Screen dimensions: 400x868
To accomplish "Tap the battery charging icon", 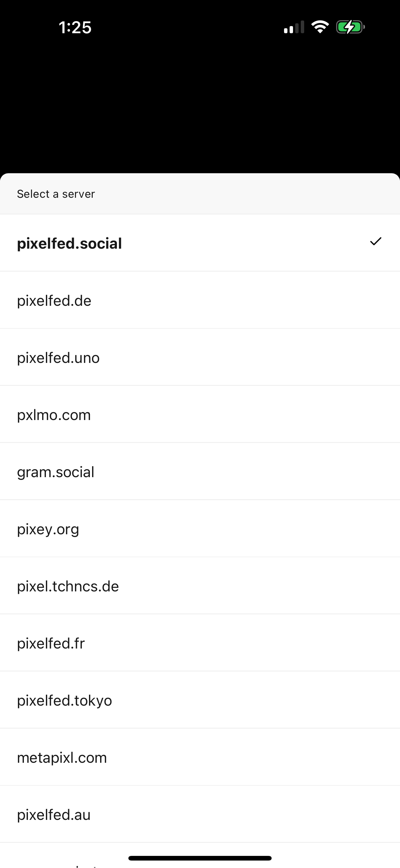I will 350,27.
